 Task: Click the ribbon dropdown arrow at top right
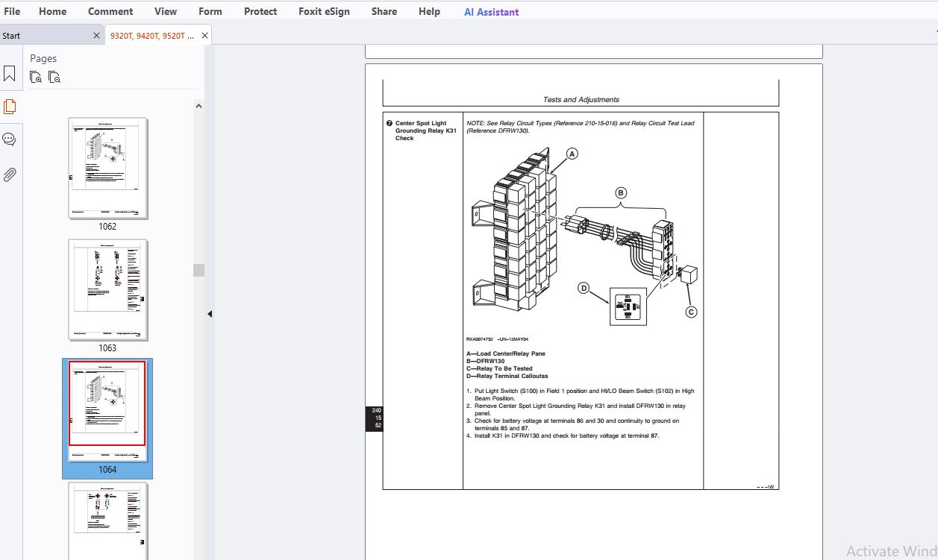(x=936, y=33)
